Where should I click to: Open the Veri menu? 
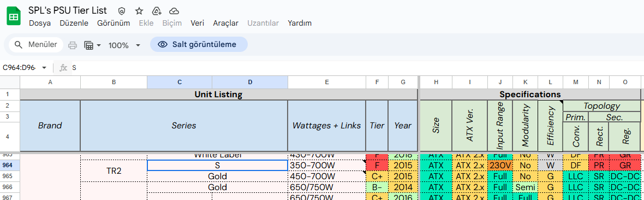(198, 23)
